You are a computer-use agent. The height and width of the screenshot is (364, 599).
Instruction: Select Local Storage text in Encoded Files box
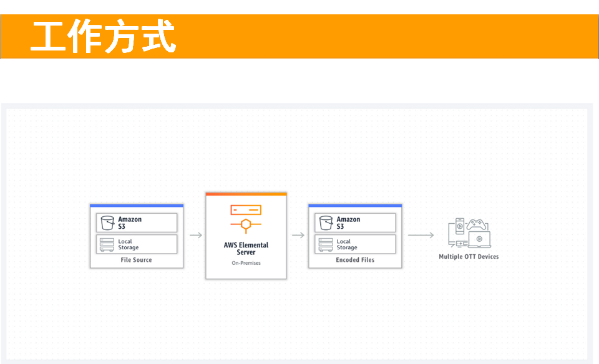[347, 244]
